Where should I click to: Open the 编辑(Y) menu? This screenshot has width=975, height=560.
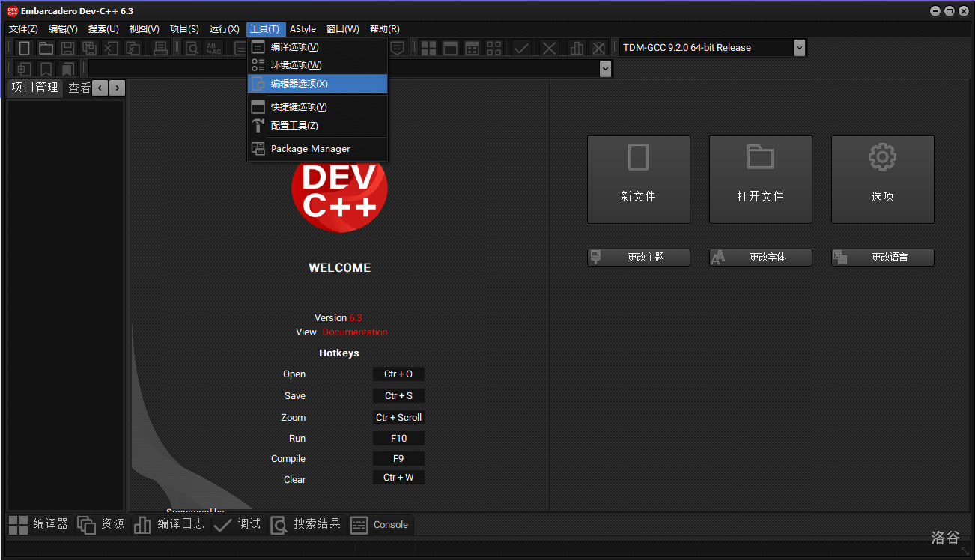[x=63, y=29]
